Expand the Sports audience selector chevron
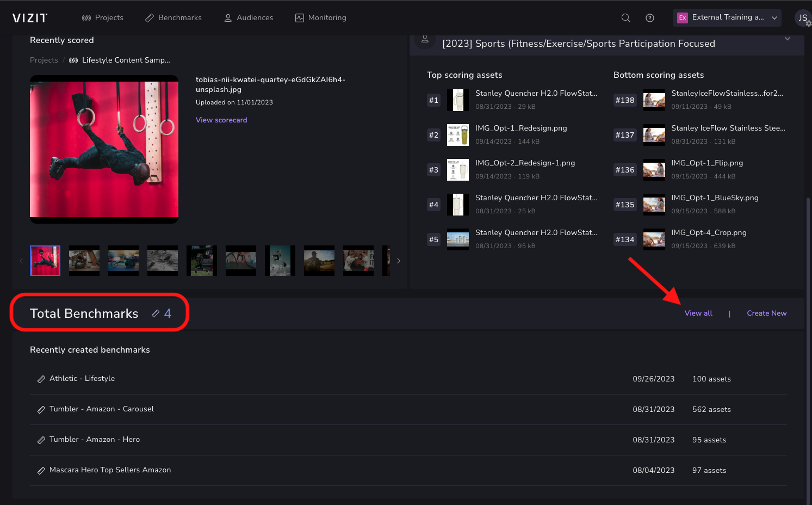 click(x=787, y=39)
